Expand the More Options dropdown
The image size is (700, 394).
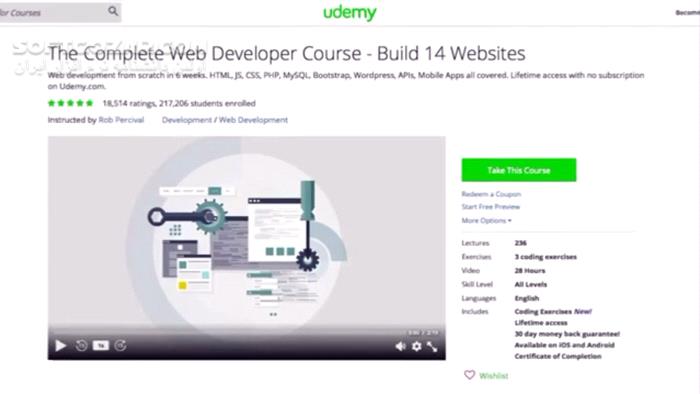click(x=487, y=220)
